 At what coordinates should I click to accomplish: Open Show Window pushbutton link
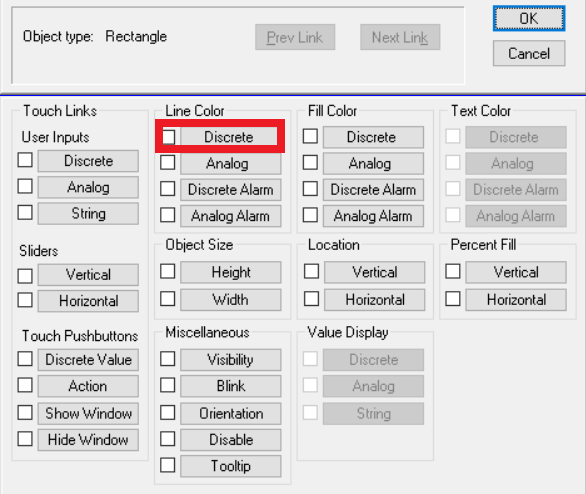[88, 413]
